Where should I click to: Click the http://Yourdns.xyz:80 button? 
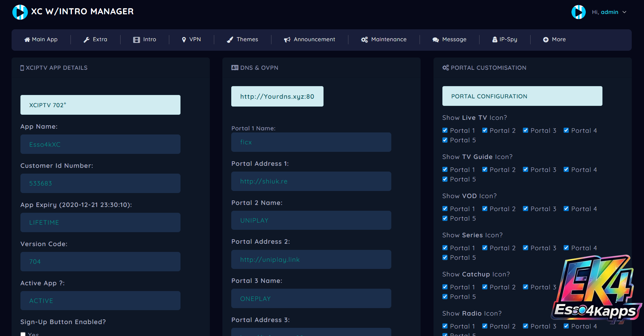(x=277, y=96)
